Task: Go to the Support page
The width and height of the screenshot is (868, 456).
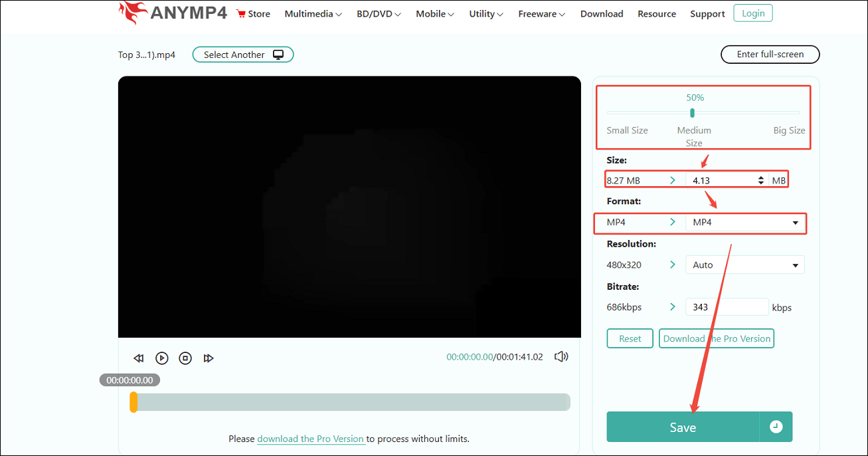Action: pyautogui.click(x=707, y=13)
